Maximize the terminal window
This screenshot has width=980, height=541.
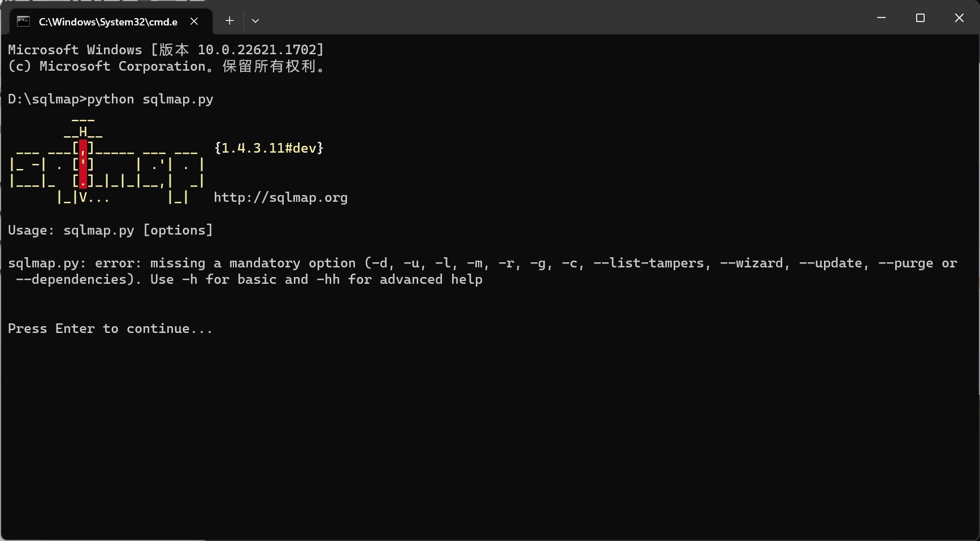point(920,18)
